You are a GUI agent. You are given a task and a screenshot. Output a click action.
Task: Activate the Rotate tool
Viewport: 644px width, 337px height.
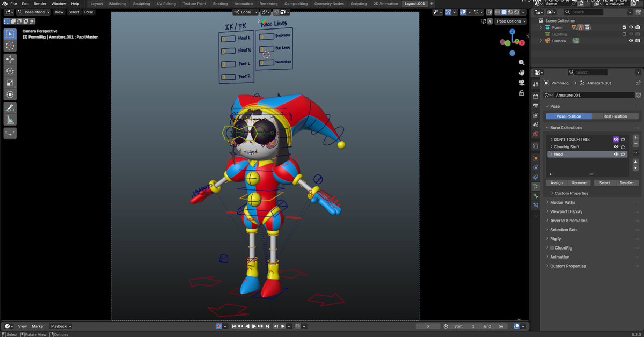tap(10, 71)
